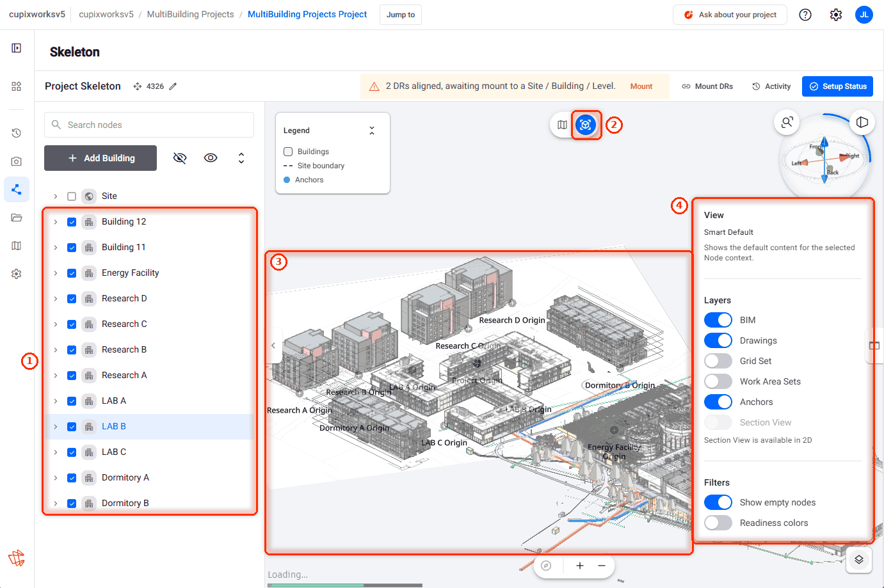
Task: Click the Mount link in warning banner
Action: click(x=641, y=86)
